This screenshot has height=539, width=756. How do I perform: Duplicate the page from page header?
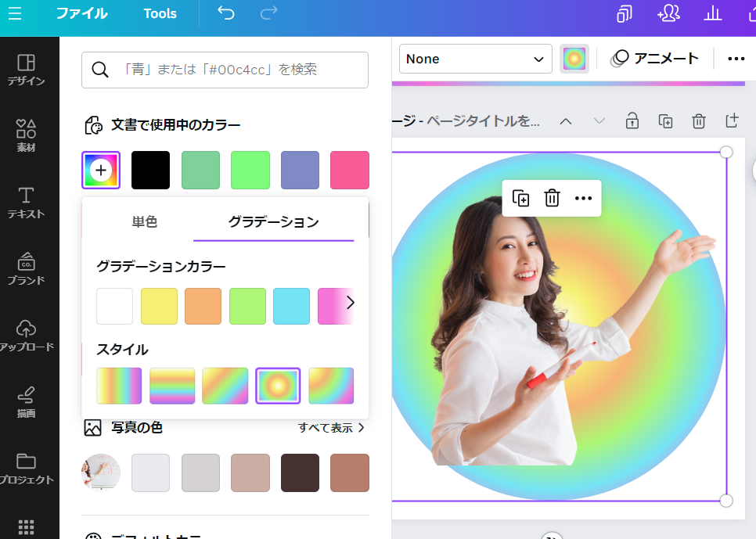(x=665, y=121)
